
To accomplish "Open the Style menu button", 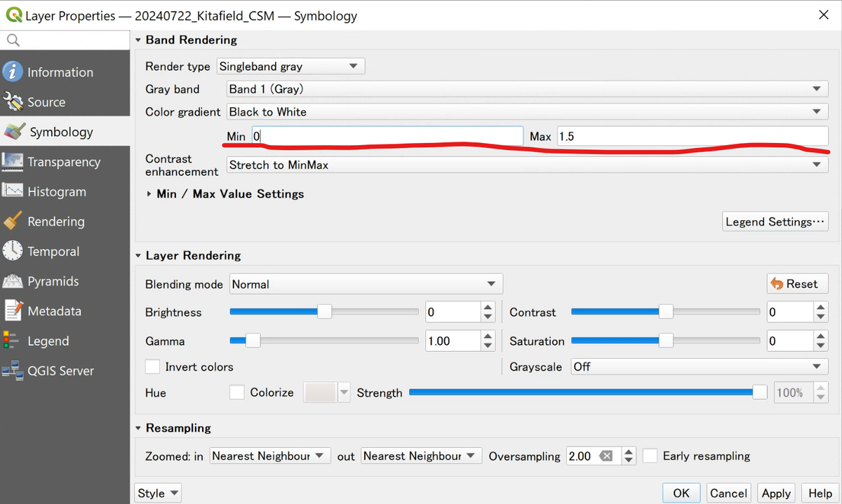I will 157,493.
